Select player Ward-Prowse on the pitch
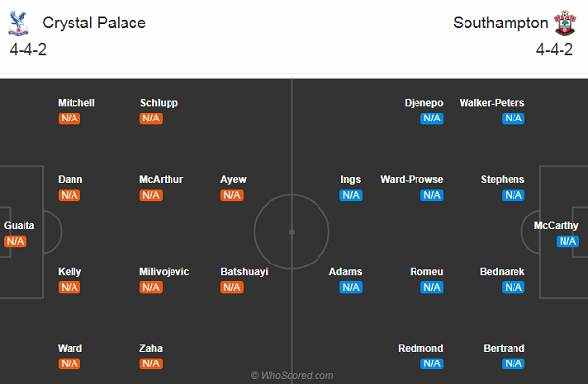The image size is (588, 384). (412, 179)
